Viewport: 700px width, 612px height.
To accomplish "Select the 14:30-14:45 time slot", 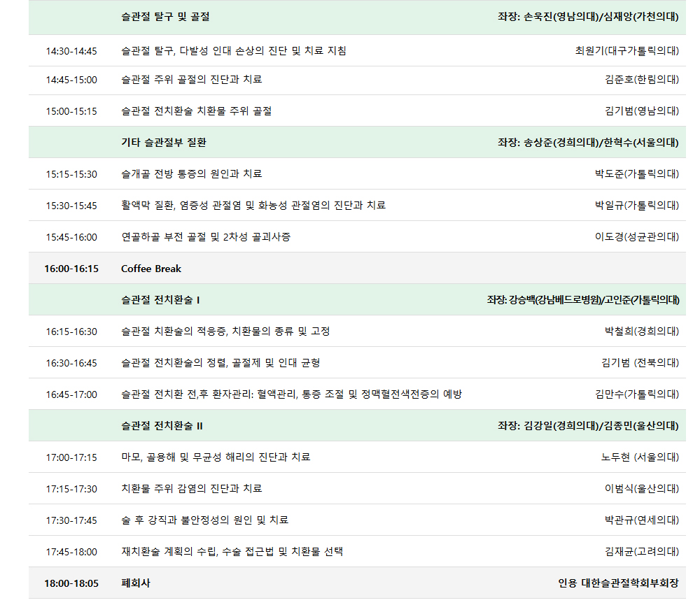I will 71,51.
